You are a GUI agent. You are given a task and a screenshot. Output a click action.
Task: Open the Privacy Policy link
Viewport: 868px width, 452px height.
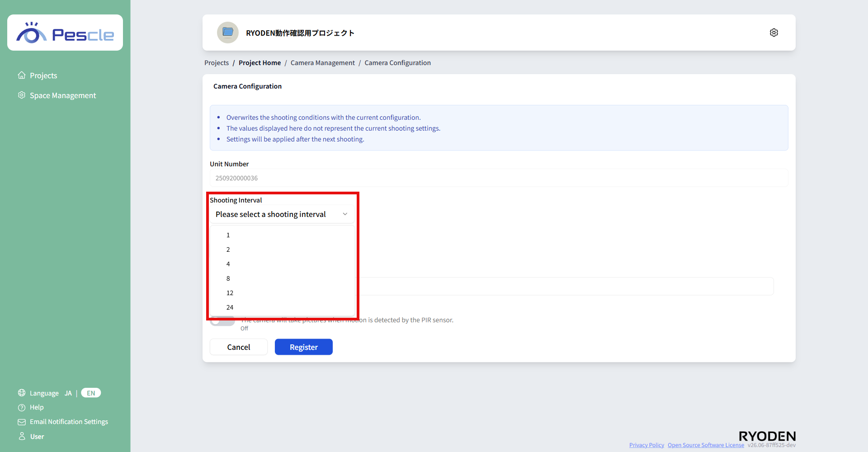646,445
